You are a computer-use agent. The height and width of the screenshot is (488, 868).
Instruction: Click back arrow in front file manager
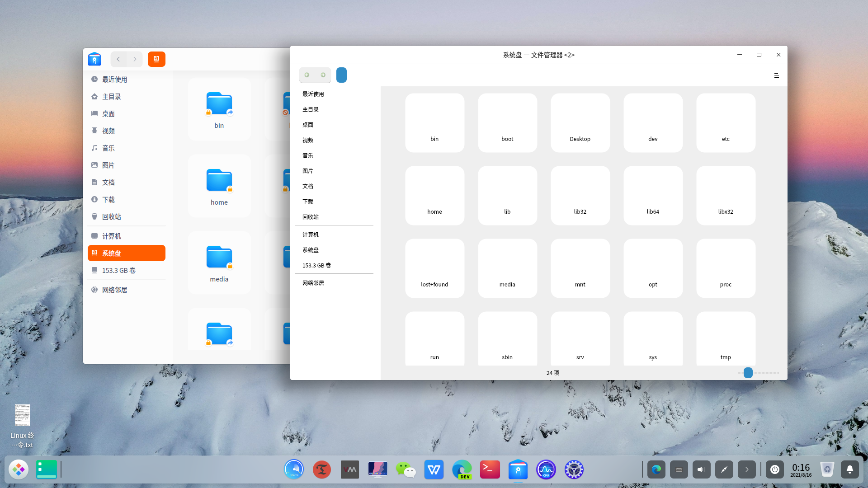coord(307,75)
